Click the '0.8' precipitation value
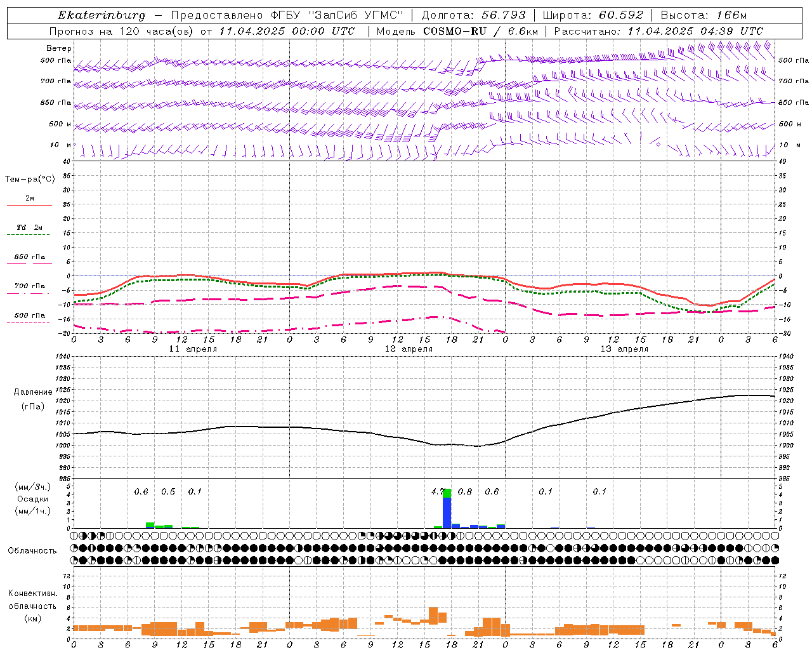 pos(465,491)
